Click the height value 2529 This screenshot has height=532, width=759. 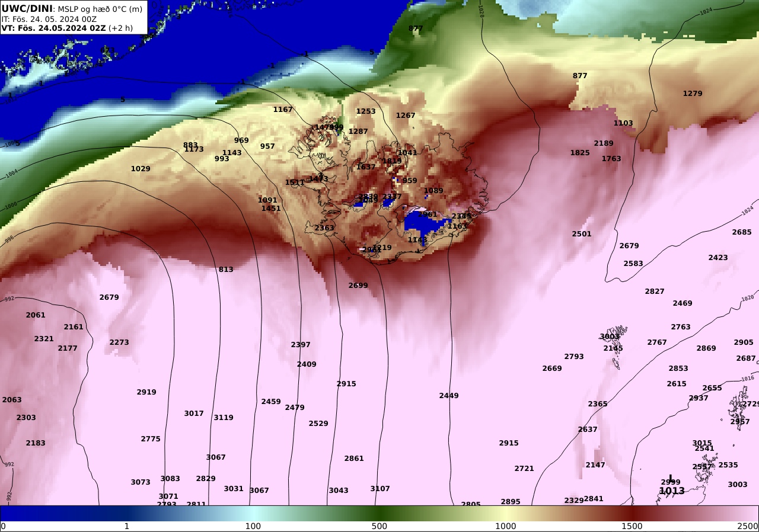(318, 424)
